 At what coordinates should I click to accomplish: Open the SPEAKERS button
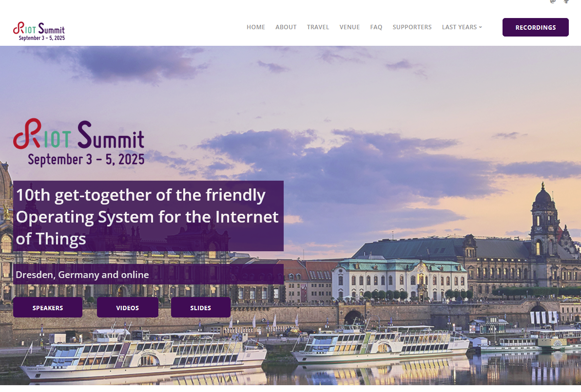click(x=48, y=308)
